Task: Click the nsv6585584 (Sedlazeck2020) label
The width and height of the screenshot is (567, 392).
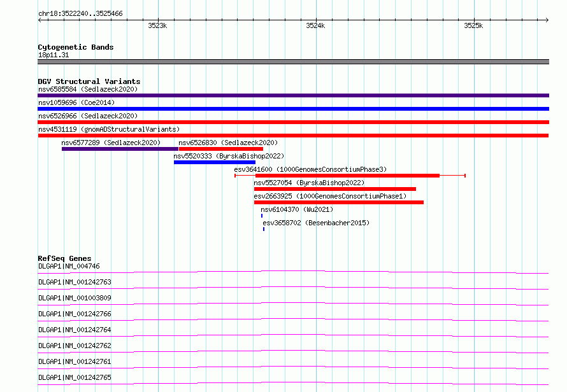Action: (88, 89)
